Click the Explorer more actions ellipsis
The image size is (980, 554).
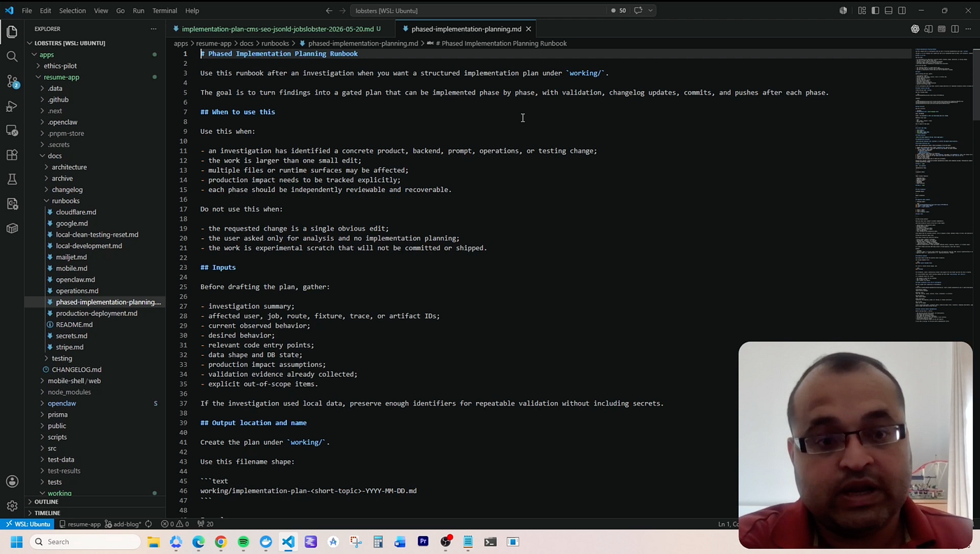(153, 29)
